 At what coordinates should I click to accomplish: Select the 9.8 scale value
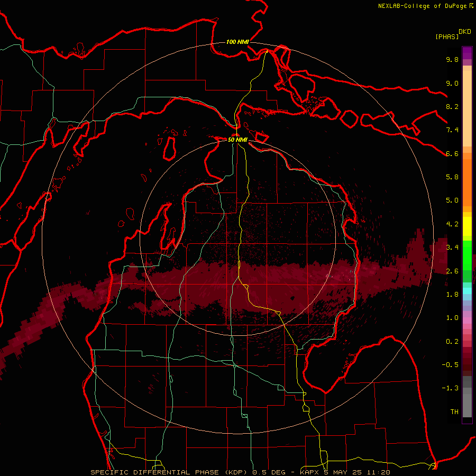[452, 59]
